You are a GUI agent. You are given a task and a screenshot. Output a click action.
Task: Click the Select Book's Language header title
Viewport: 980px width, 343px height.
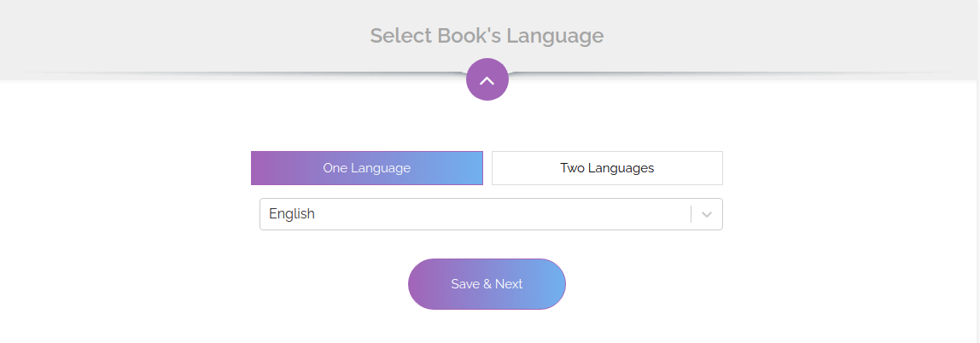[487, 36]
